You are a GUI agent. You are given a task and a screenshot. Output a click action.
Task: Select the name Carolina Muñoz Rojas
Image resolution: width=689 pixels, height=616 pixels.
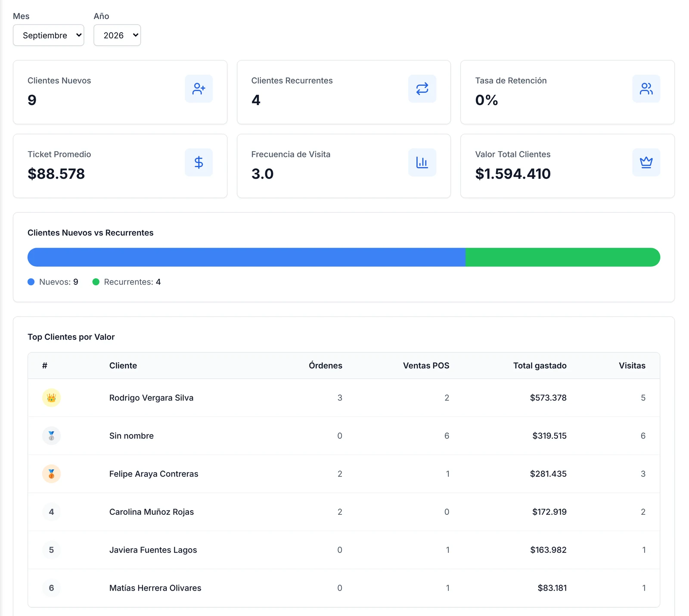tap(152, 512)
